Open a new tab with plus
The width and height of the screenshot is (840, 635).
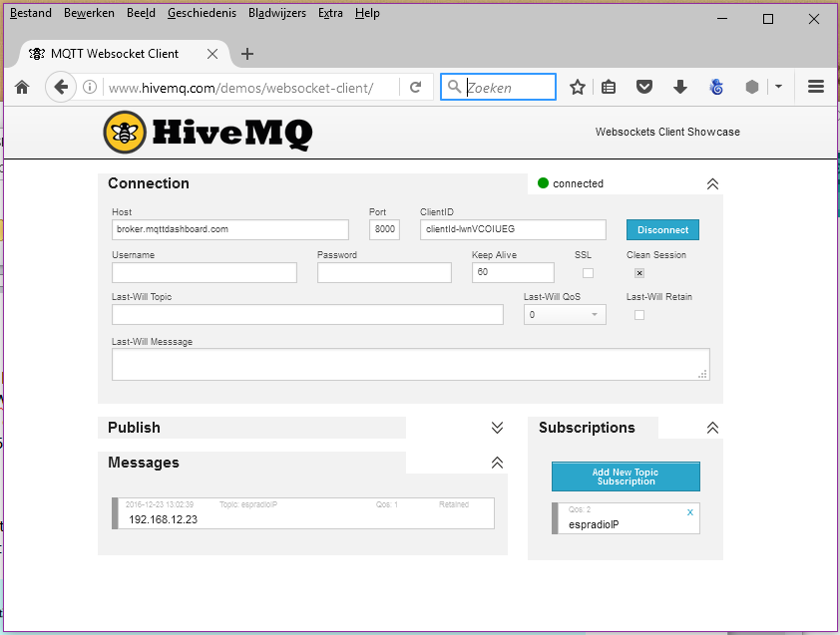pos(247,54)
